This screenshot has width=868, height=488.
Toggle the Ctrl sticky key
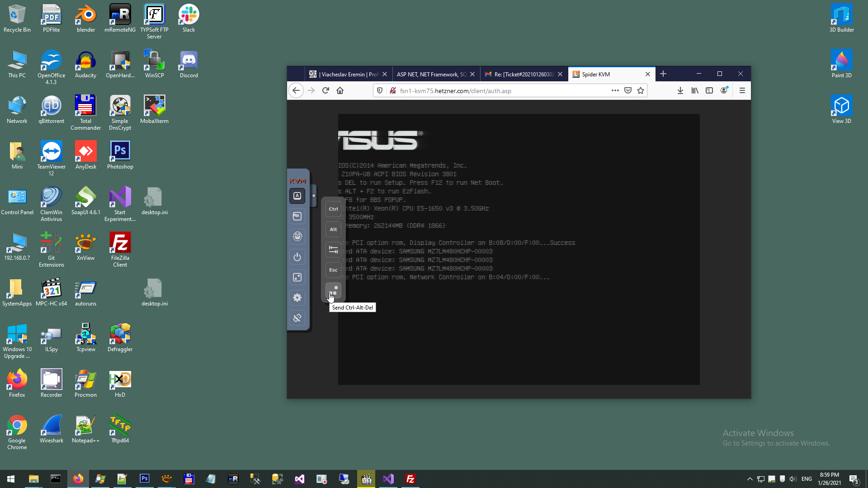click(333, 209)
